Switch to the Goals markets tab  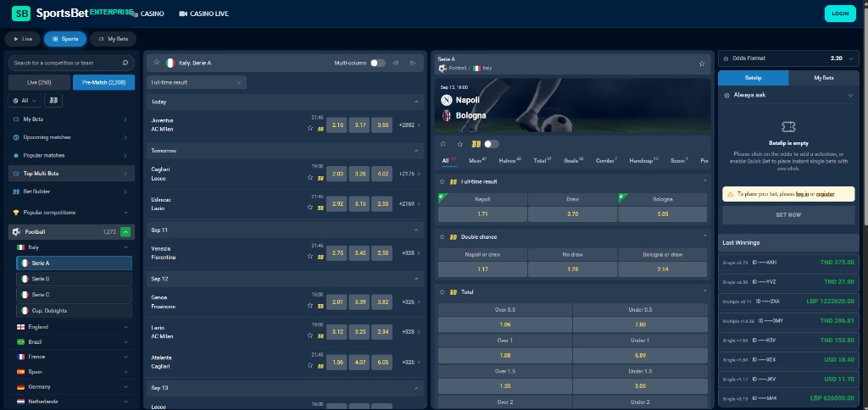coord(572,160)
